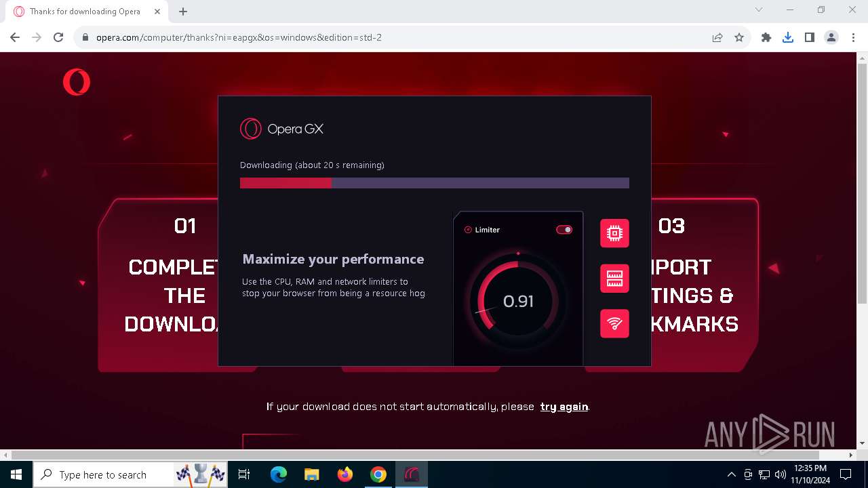
Task: Open the Chrome profile avatar
Action: (831, 37)
